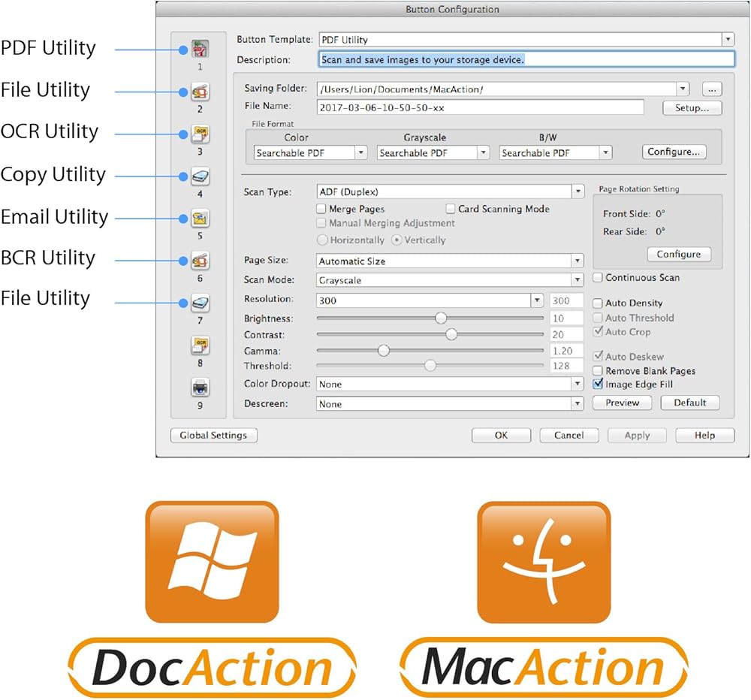The image size is (751, 700).
Task: Enable the Merge Pages checkbox
Action: tap(321, 209)
